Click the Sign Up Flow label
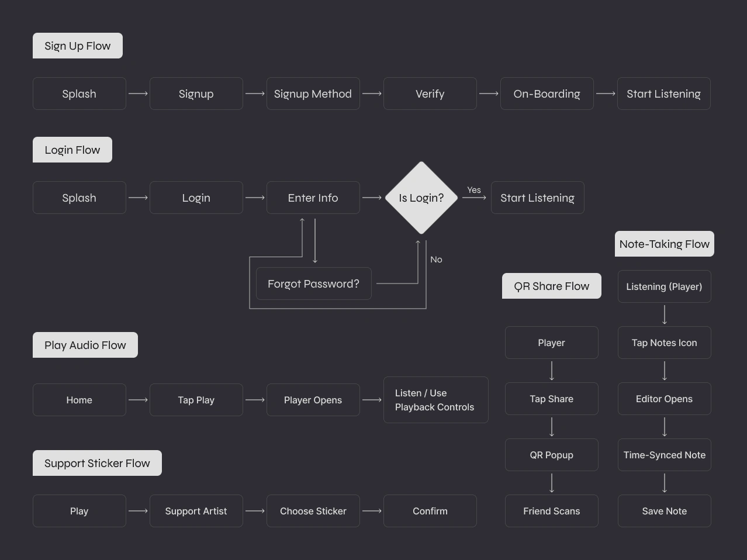The height and width of the screenshot is (560, 747). tap(78, 46)
